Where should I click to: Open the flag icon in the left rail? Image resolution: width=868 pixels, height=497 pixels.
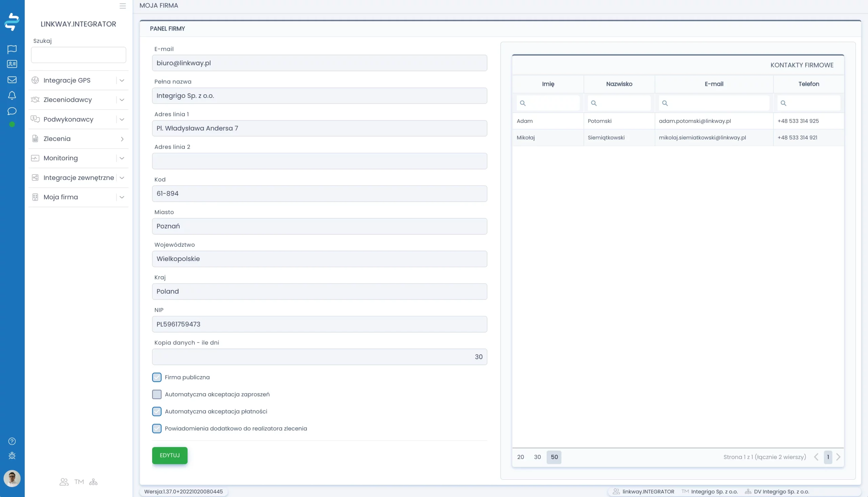coord(12,49)
